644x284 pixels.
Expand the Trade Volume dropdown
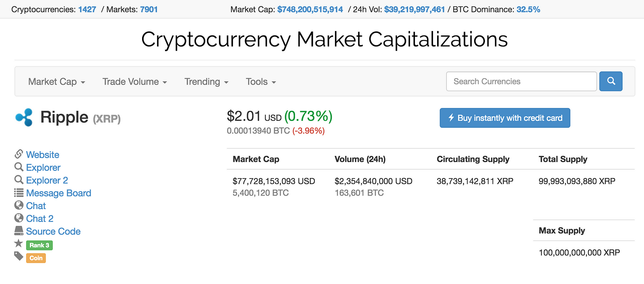pos(134,82)
